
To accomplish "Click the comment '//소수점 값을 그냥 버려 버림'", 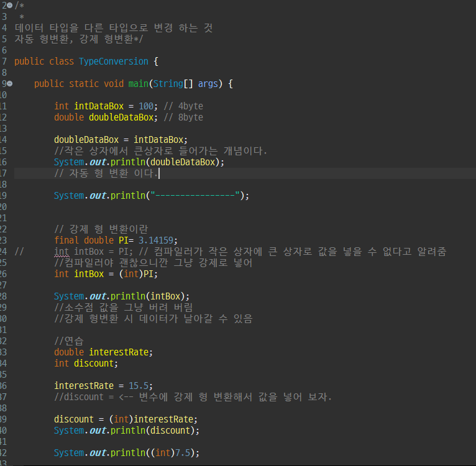I will 123,308.
